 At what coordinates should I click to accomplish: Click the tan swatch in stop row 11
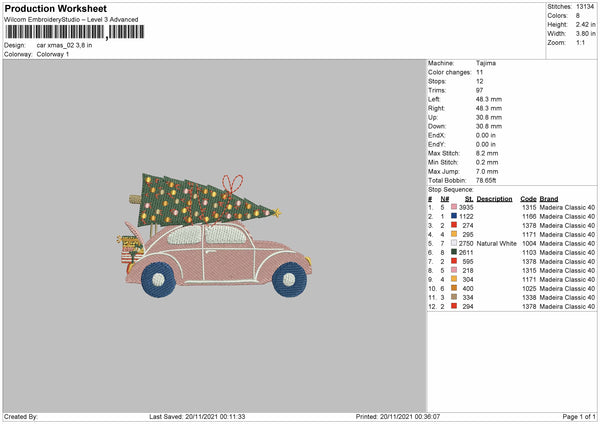tap(454, 297)
